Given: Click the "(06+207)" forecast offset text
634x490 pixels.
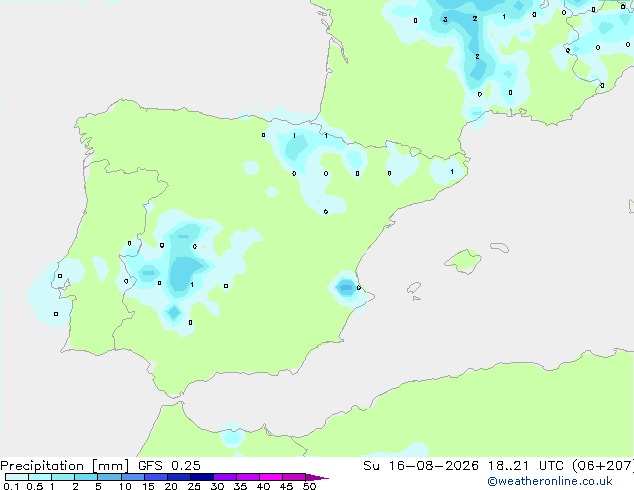Looking at the screenshot, I should point(603,466).
